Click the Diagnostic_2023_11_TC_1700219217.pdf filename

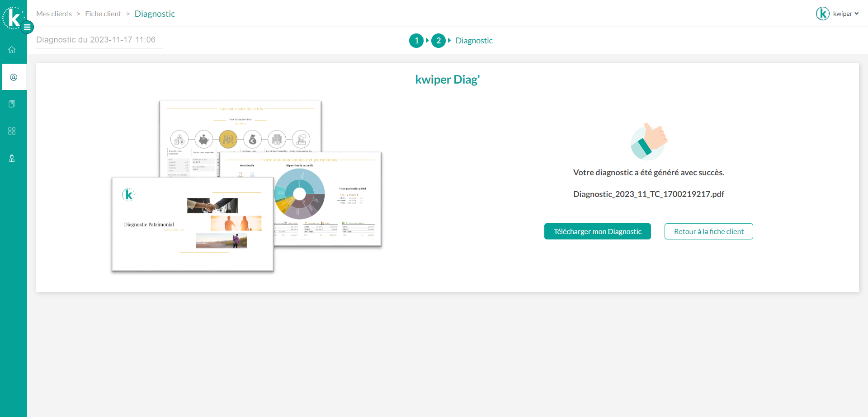[x=649, y=194]
